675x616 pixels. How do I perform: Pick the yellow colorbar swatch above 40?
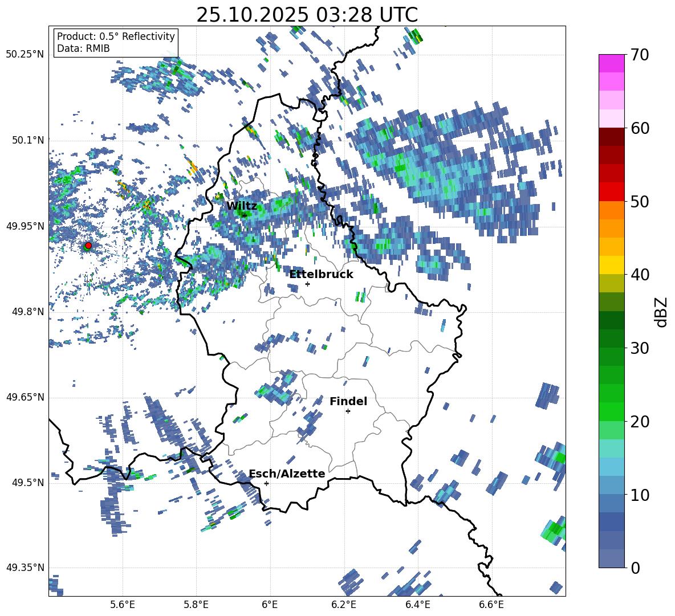click(611, 265)
